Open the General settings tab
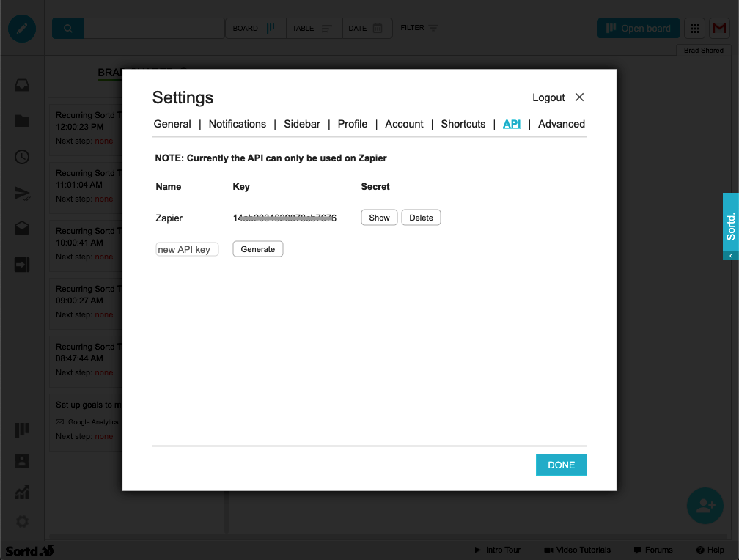Image resolution: width=739 pixels, height=560 pixels. click(x=172, y=124)
